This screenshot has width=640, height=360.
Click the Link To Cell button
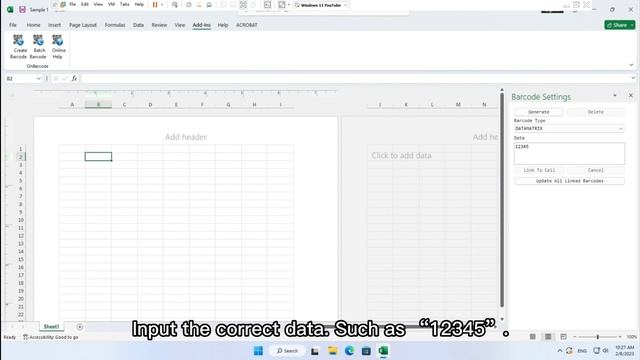(539, 170)
